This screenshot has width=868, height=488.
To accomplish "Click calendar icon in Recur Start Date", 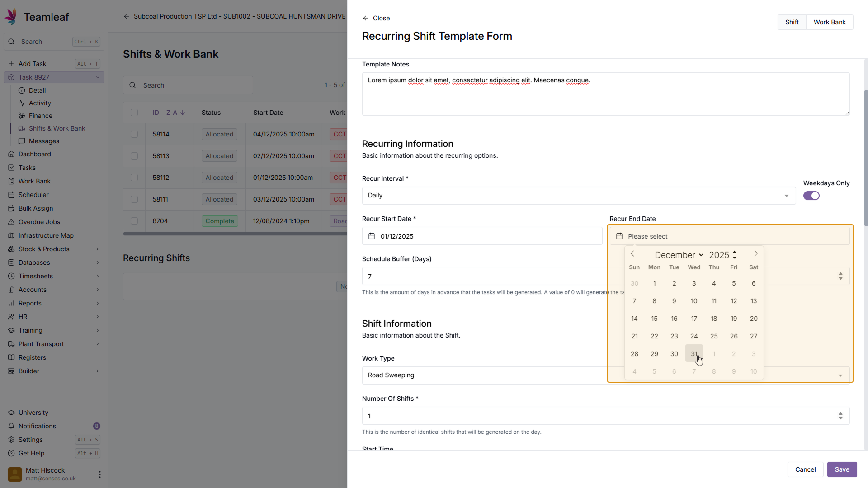I will pos(372,236).
